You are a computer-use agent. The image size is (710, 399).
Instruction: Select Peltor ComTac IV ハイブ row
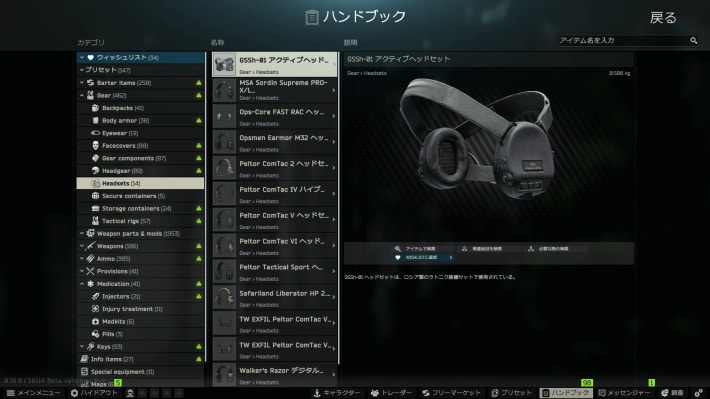[x=274, y=193]
